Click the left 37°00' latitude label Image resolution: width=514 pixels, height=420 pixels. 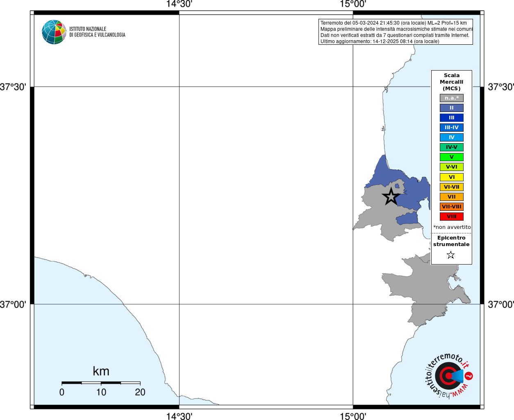pos(13,304)
